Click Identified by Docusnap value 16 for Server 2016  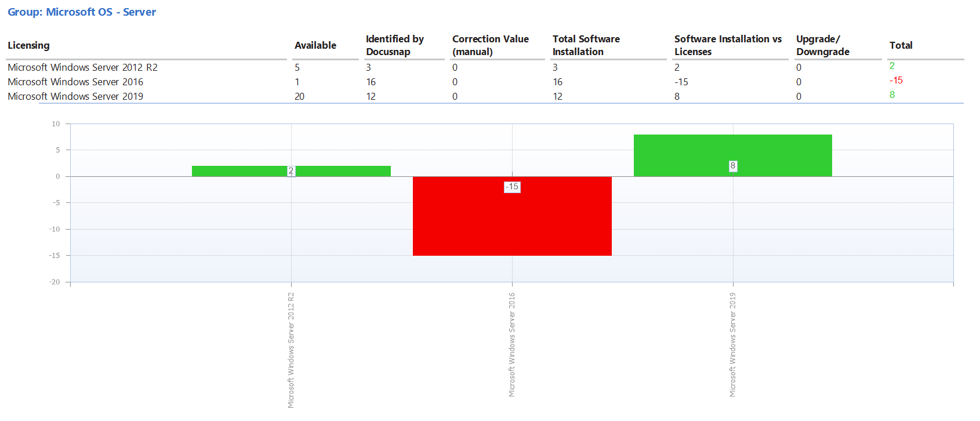[x=371, y=82]
